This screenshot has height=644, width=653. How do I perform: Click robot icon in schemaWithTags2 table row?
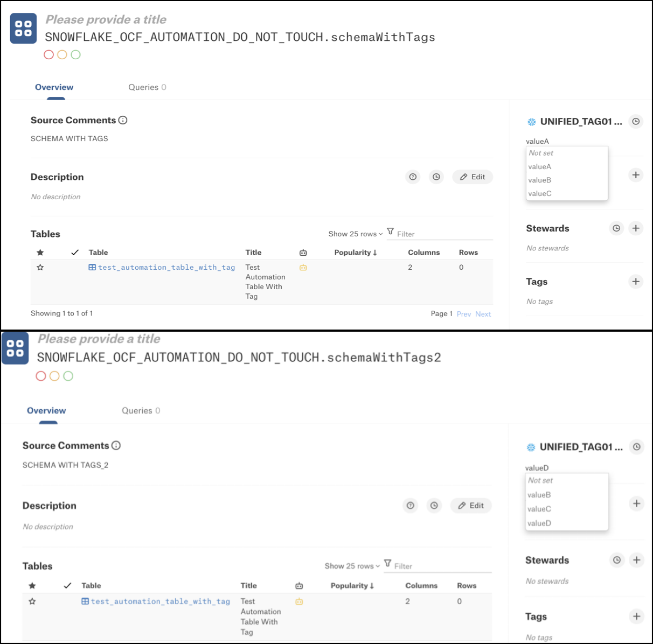click(x=300, y=601)
